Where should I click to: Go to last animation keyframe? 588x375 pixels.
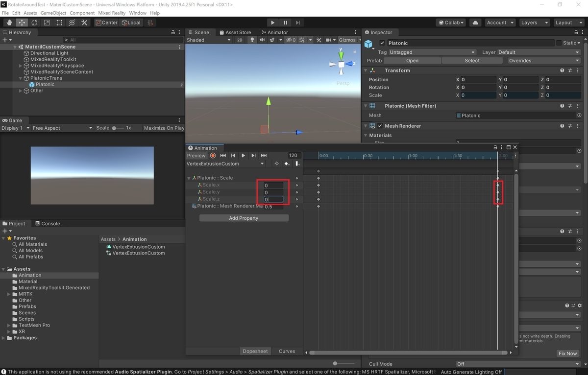tap(264, 155)
